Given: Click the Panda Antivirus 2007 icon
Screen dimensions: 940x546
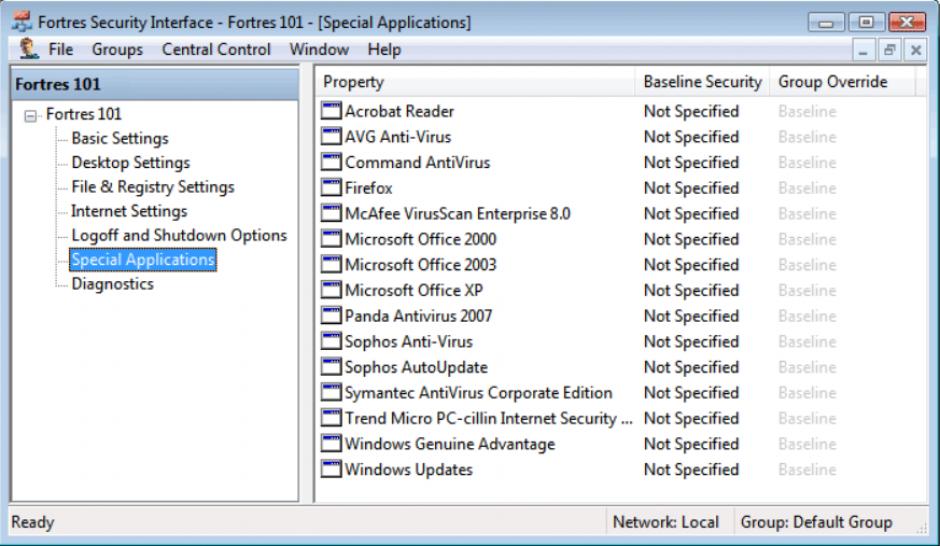Looking at the screenshot, I should click(331, 316).
